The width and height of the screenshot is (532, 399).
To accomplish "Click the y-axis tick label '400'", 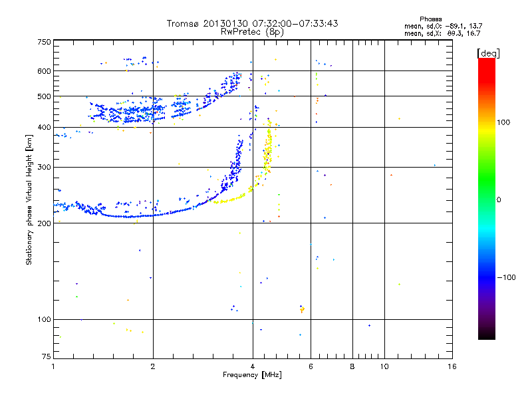I will (44, 127).
